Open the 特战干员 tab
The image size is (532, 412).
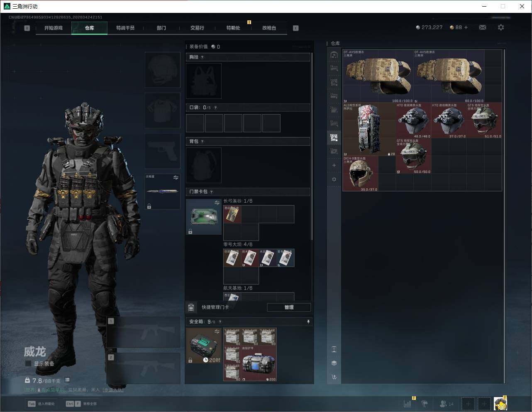[125, 28]
